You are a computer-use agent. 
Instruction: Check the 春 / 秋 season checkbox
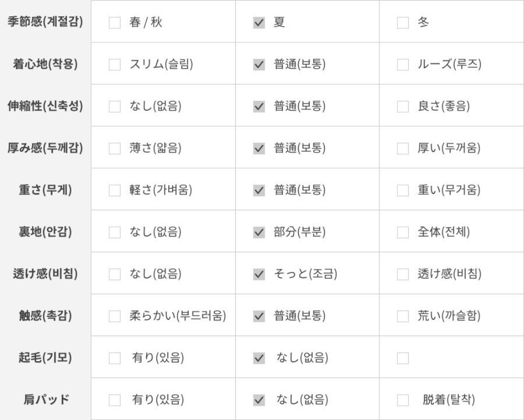114,23
